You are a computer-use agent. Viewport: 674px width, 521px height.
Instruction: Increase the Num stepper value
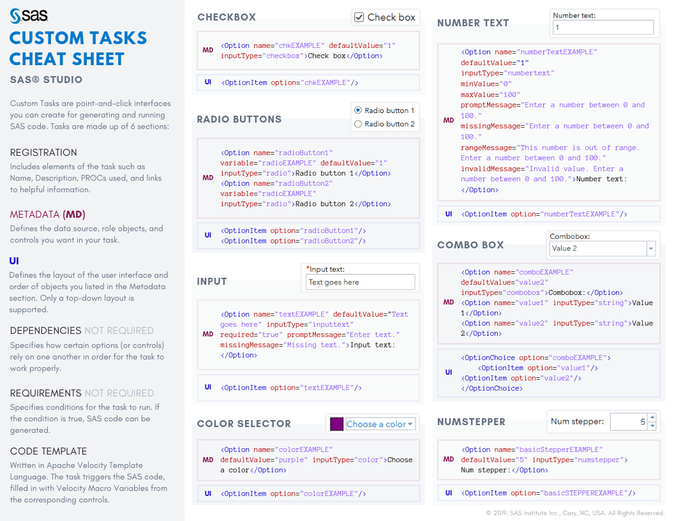(x=652, y=417)
